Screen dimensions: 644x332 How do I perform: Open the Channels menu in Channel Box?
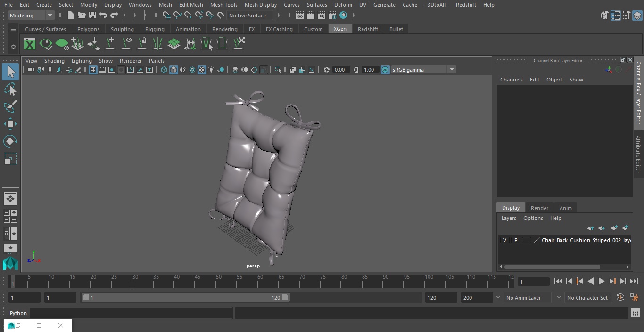click(x=511, y=80)
